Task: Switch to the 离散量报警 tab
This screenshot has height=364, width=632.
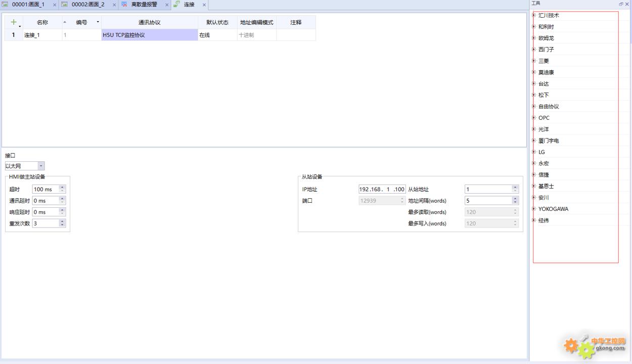Action: [x=144, y=5]
